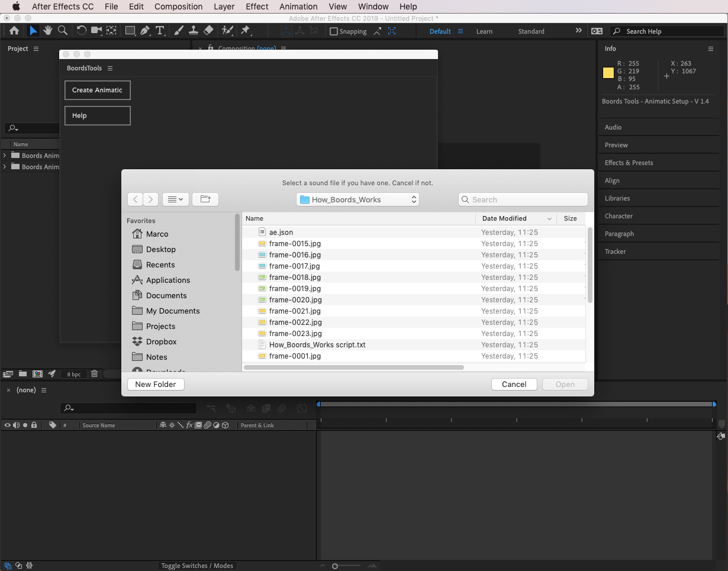Select the Roto Brush tool
Viewport: 728px width, 571px height.
click(x=227, y=31)
